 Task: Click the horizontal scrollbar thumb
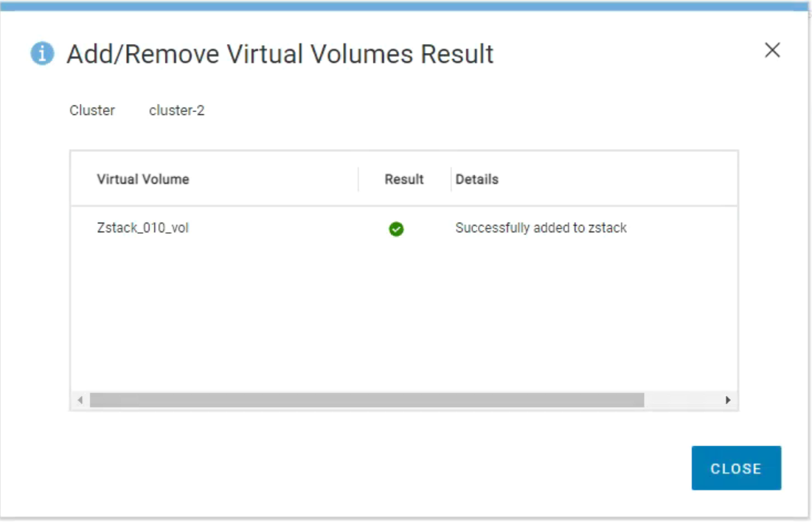click(x=367, y=400)
